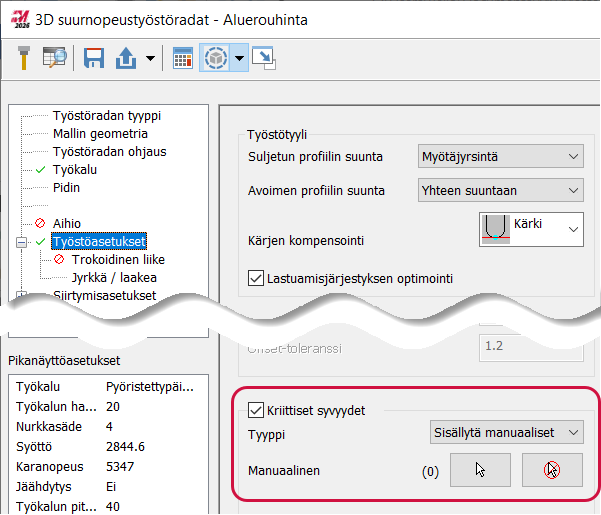Select Mallin geometria in the tree
This screenshot has height=515, width=601.
pyautogui.click(x=100, y=133)
